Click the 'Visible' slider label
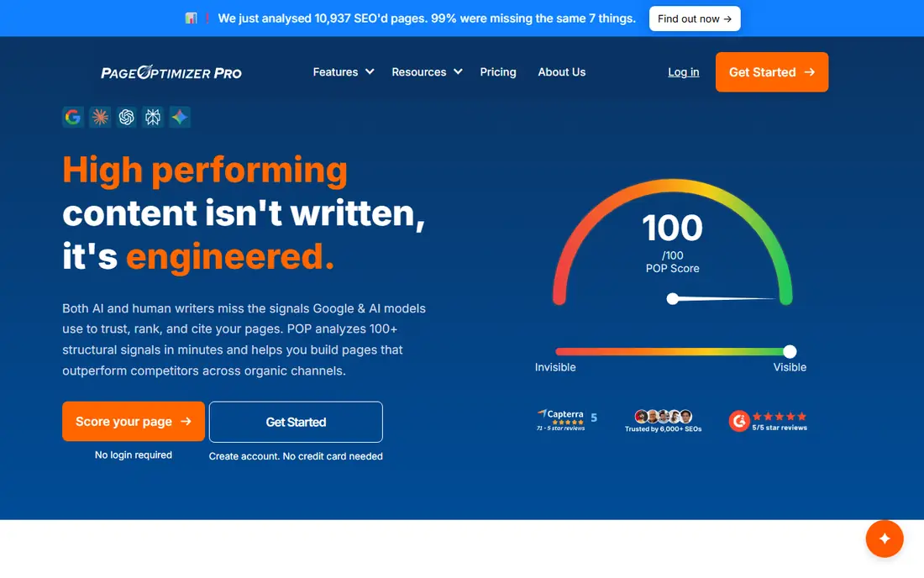Viewport: 924px width, 578px height. 790,367
